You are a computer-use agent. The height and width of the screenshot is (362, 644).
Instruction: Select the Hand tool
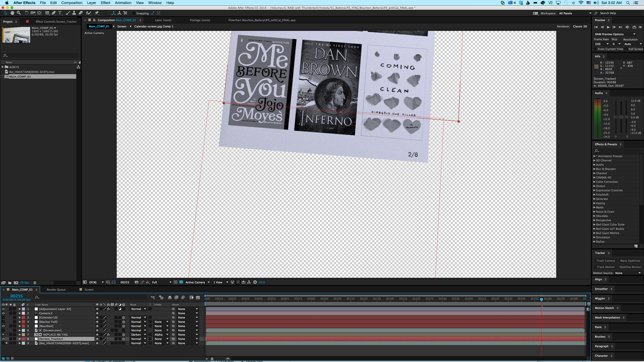[x=12, y=13]
